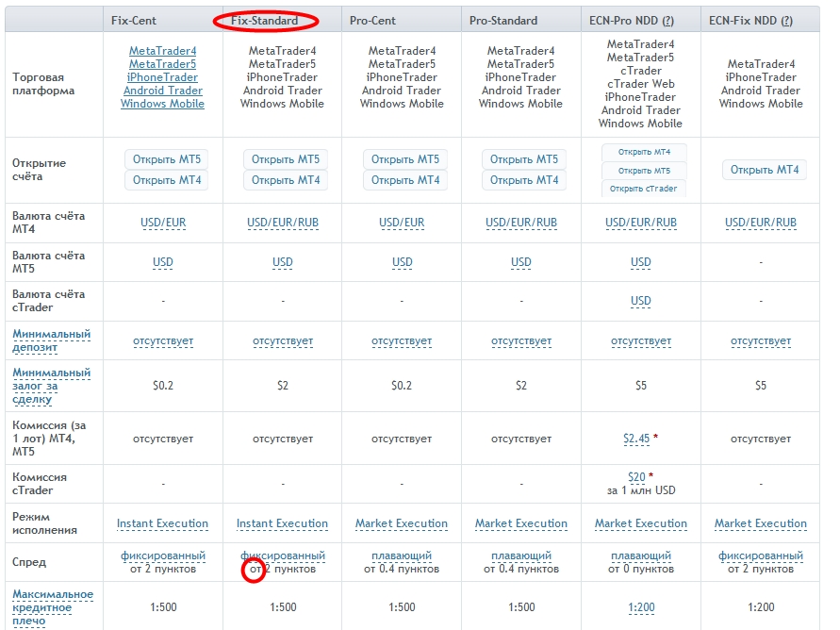The width and height of the screenshot is (840, 630).
Task: Click USD/EUR MT4 currency in Fix-Cent column
Action: point(163,223)
